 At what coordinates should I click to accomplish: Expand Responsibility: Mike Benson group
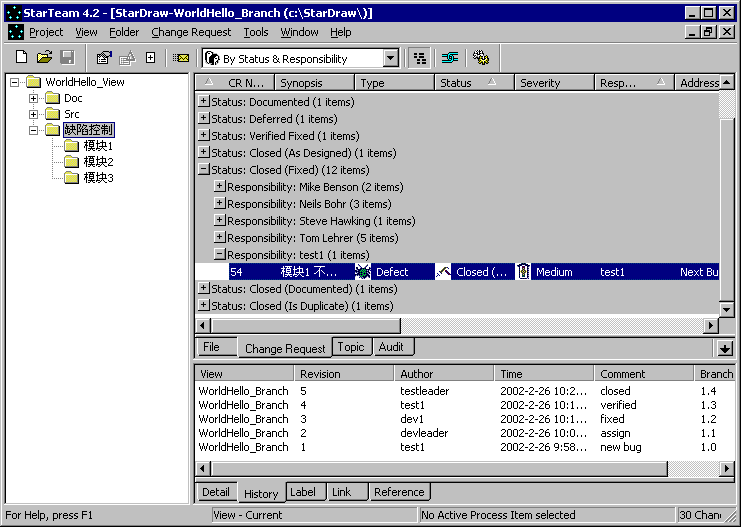[x=219, y=186]
